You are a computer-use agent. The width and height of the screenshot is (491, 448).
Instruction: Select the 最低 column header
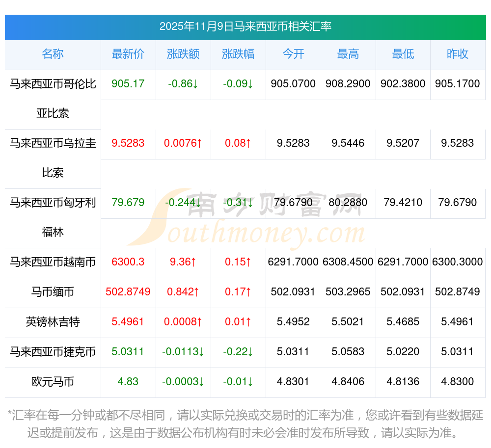click(x=403, y=54)
